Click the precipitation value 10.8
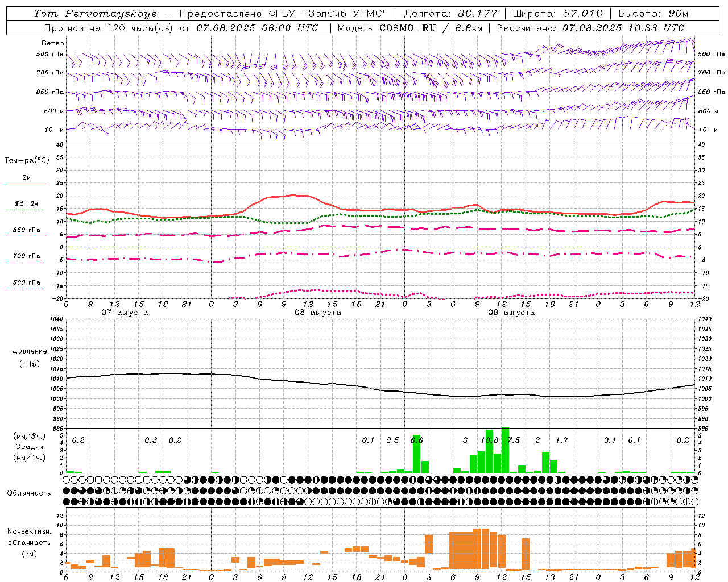This screenshot has height=582, width=728. [489, 440]
